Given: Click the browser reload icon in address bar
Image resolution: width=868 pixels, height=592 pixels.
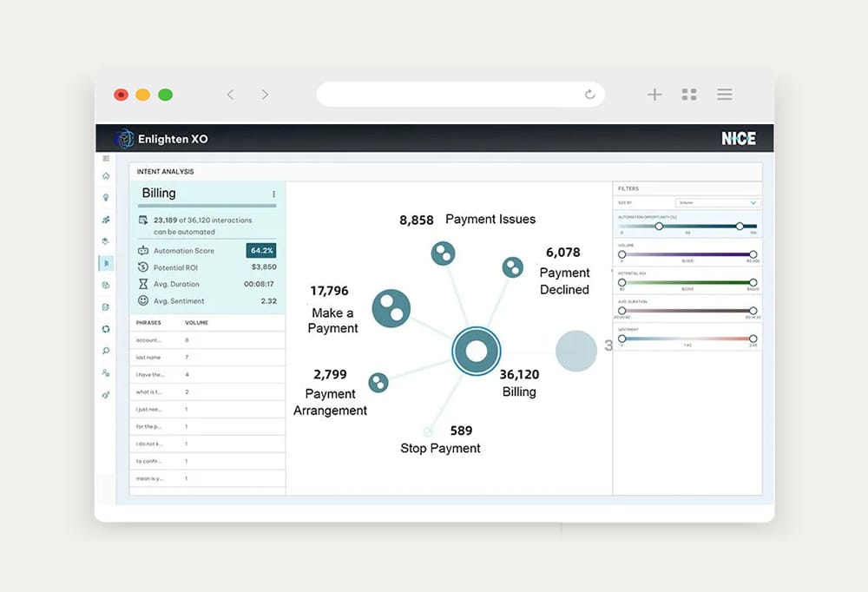Looking at the screenshot, I should coord(590,95).
